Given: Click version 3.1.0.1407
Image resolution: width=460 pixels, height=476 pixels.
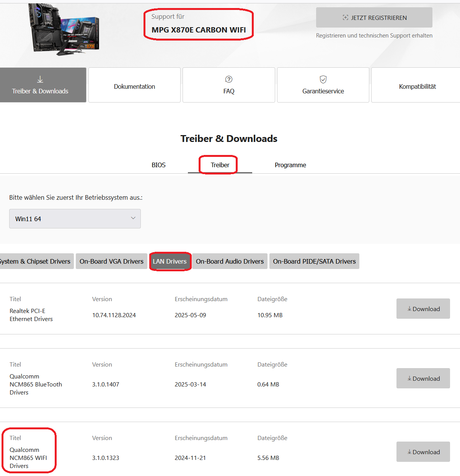Looking at the screenshot, I should pyautogui.click(x=106, y=385).
